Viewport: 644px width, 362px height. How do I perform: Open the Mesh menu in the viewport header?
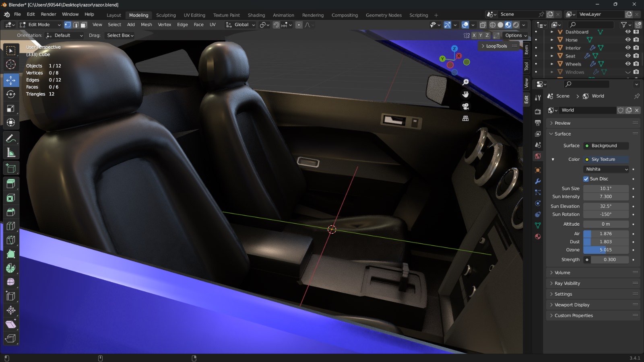[147, 25]
